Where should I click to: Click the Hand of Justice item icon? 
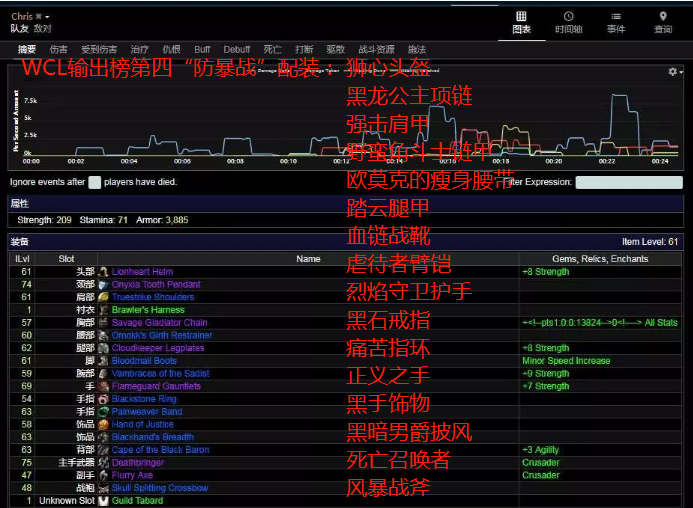click(x=103, y=424)
